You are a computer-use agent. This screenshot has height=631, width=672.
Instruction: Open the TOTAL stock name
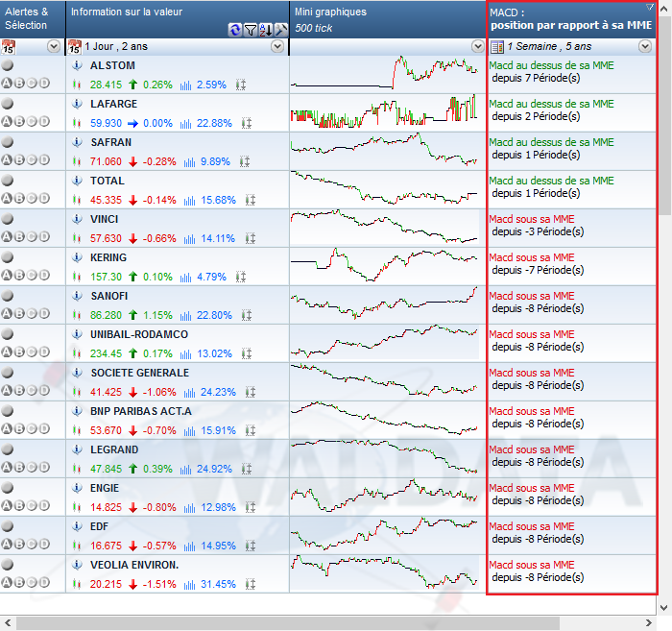point(108,181)
